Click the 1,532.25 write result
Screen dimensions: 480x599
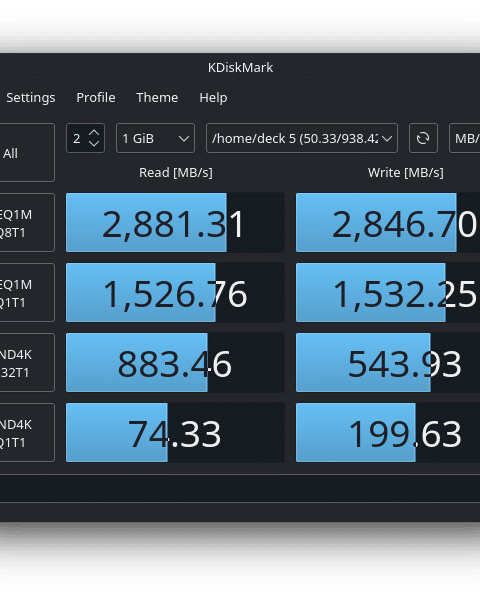pyautogui.click(x=388, y=293)
